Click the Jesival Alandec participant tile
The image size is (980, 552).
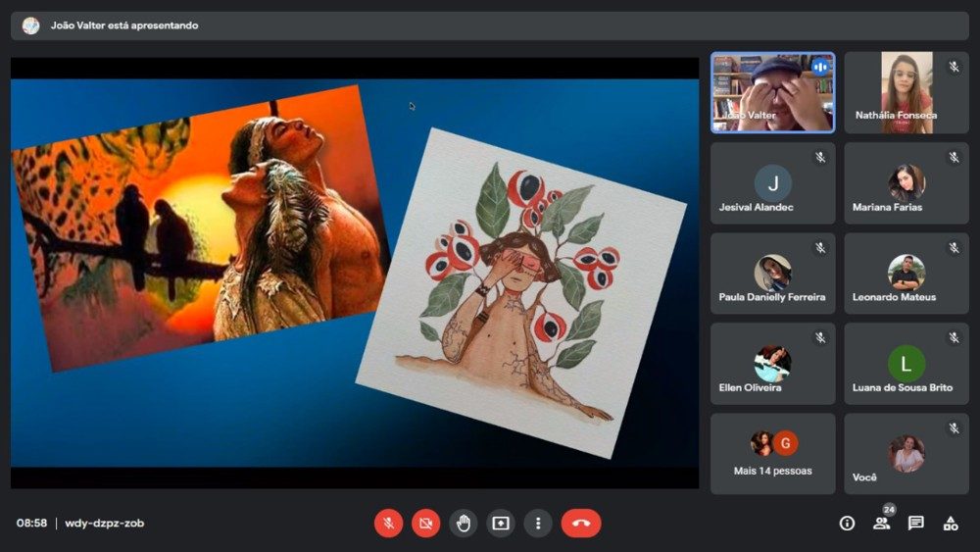click(x=772, y=183)
